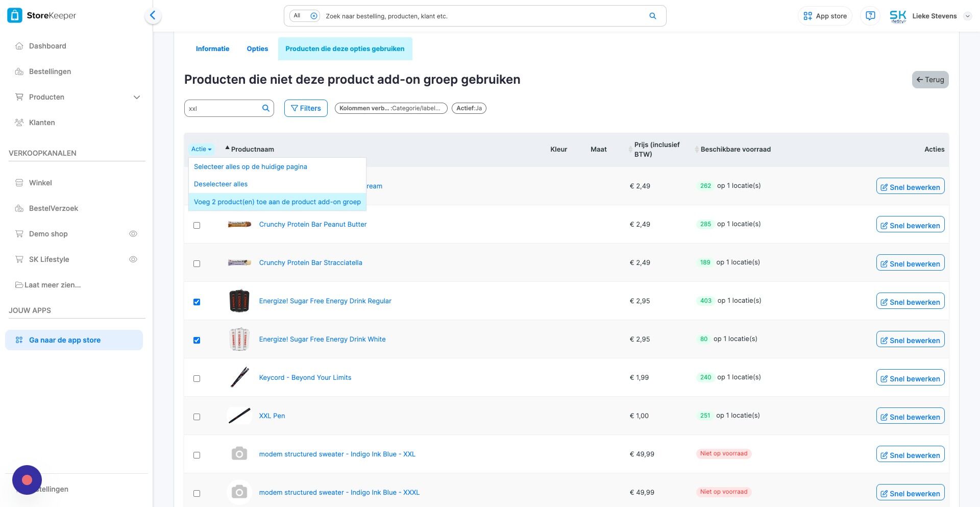Open the Lieke Stevens account dropdown
The image size is (980, 507).
click(x=967, y=16)
